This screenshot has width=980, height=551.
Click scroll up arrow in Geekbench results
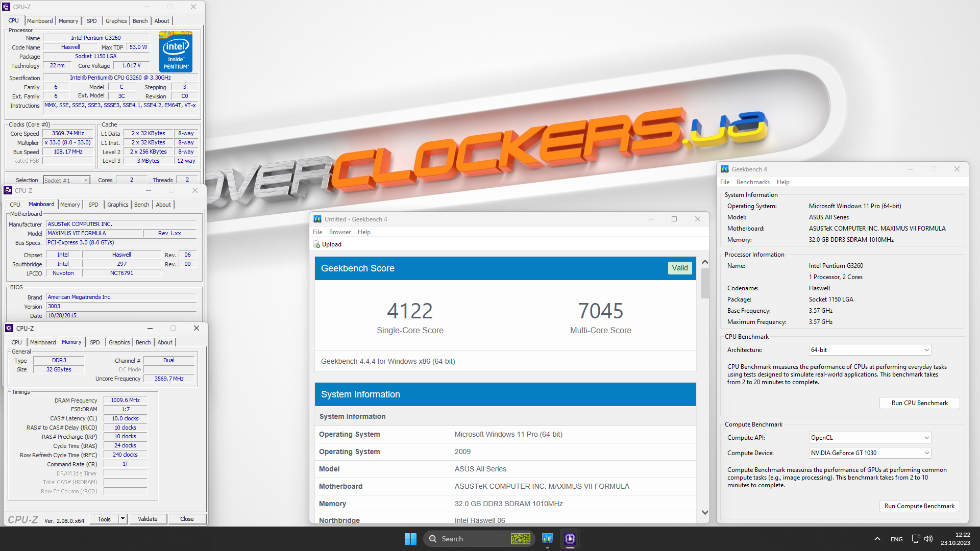tap(705, 262)
